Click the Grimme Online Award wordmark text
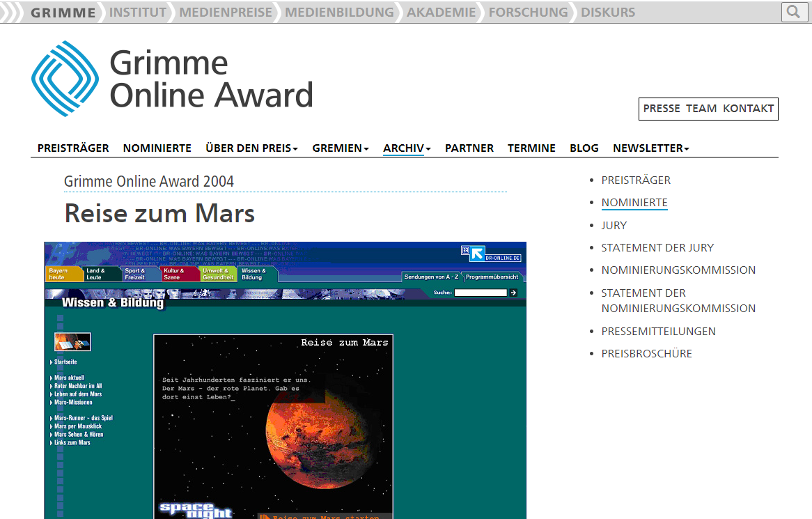 [211, 79]
